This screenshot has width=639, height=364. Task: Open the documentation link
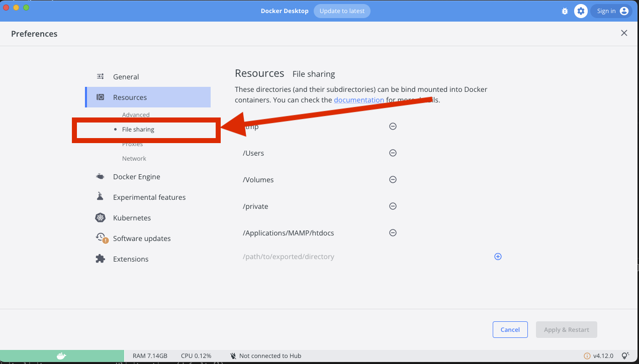(x=359, y=100)
